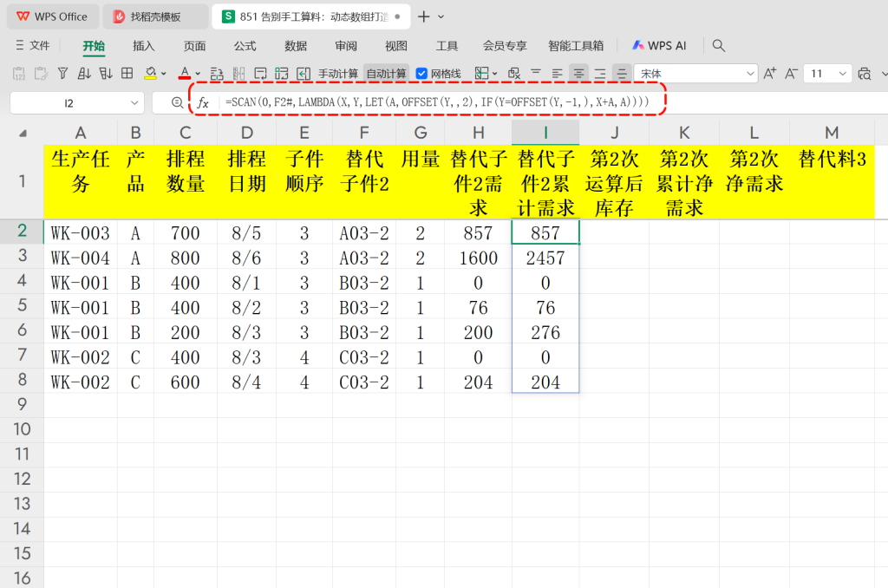Open font color dropdown arrow
The image size is (888, 588).
pos(198,74)
